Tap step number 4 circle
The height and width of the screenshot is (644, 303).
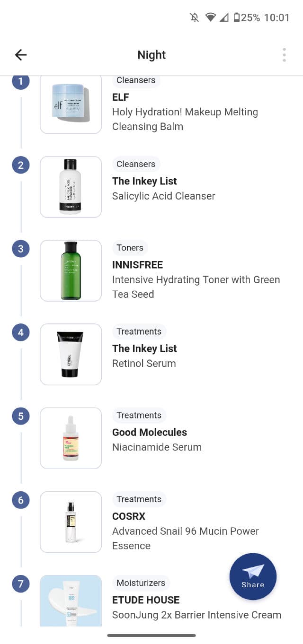pyautogui.click(x=20, y=332)
